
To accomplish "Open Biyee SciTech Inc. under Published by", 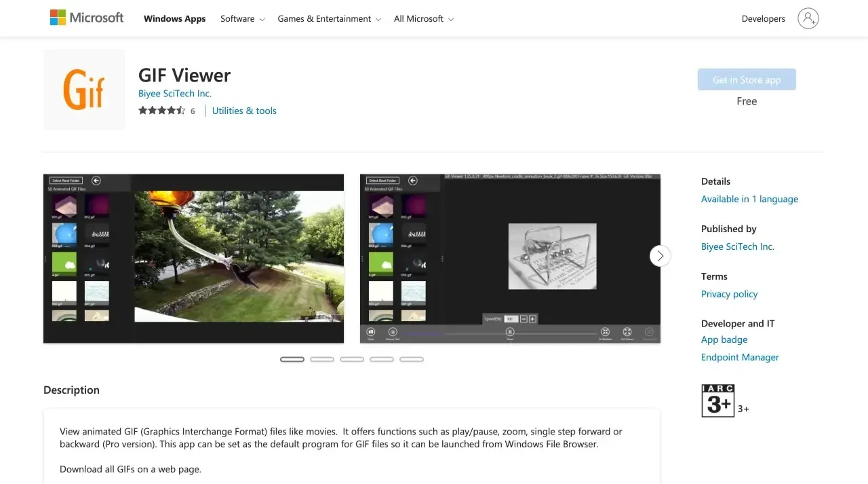I will click(x=738, y=246).
